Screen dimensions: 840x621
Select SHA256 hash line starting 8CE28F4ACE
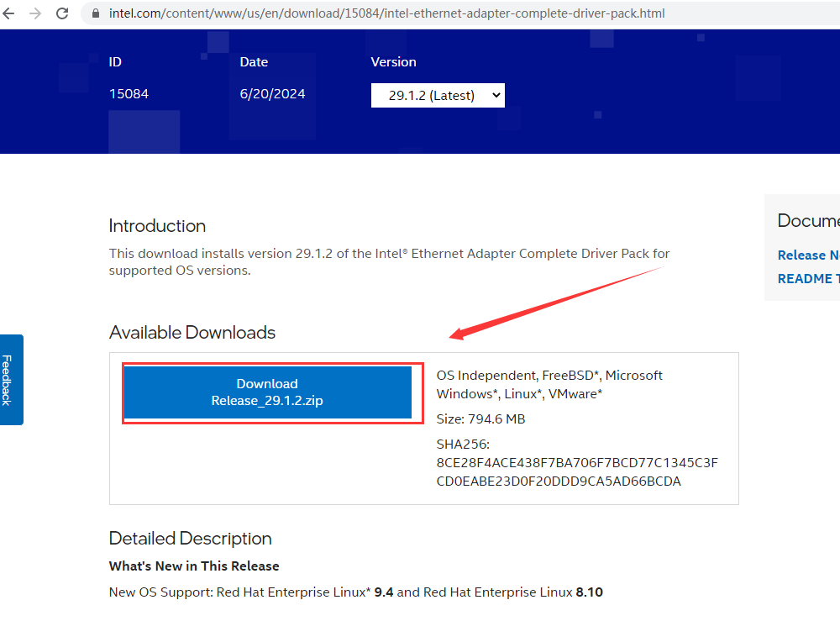tap(577, 462)
